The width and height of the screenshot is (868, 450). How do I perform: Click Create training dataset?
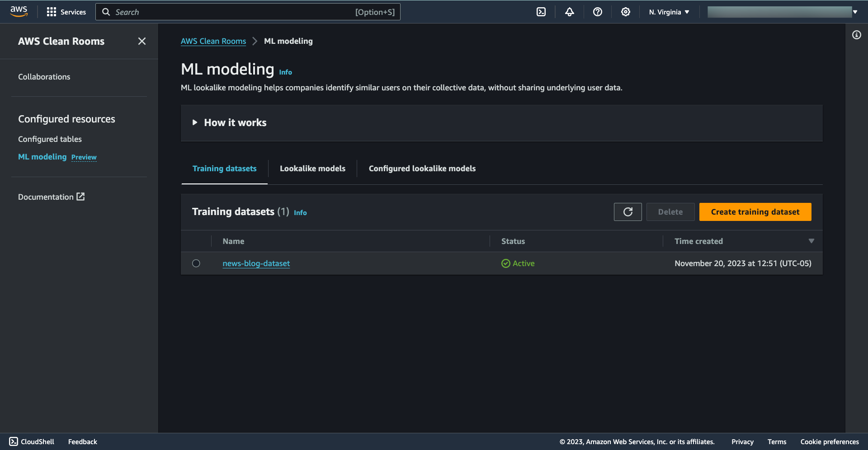pyautogui.click(x=755, y=211)
